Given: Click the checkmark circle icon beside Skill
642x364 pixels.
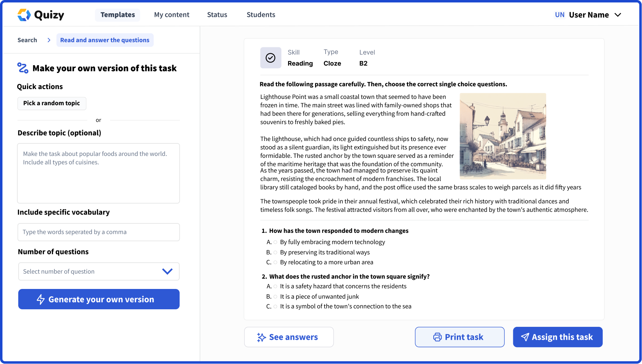Looking at the screenshot, I should pyautogui.click(x=270, y=58).
